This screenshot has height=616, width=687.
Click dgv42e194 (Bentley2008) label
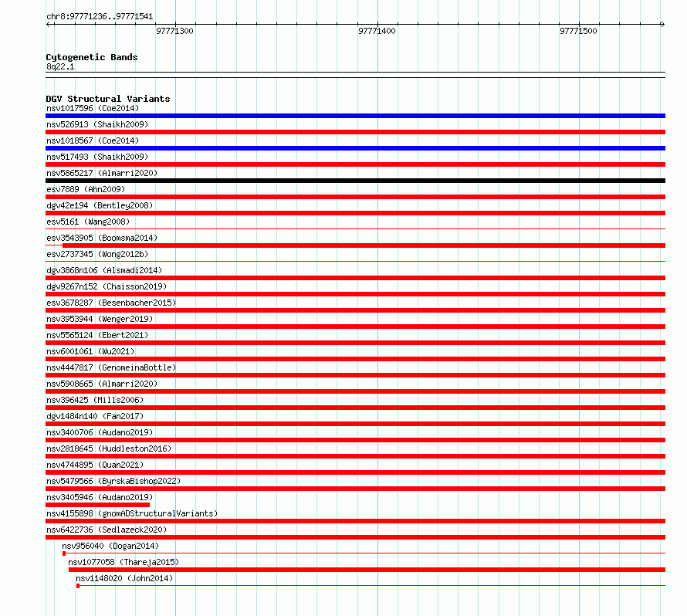point(100,205)
